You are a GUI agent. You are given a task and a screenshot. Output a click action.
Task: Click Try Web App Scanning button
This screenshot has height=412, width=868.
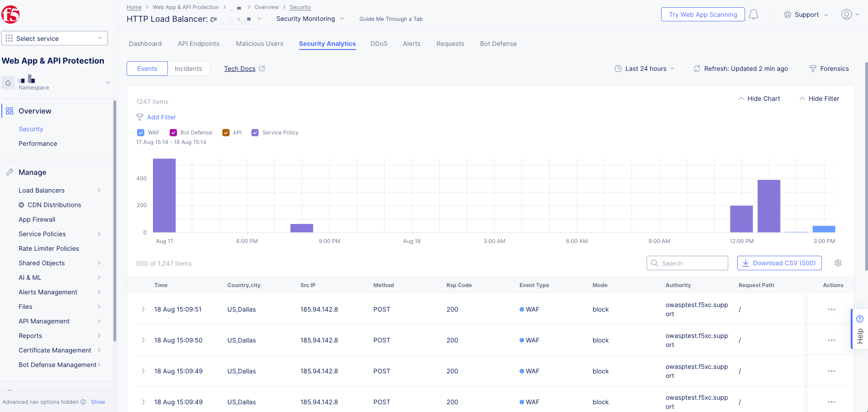click(x=703, y=15)
